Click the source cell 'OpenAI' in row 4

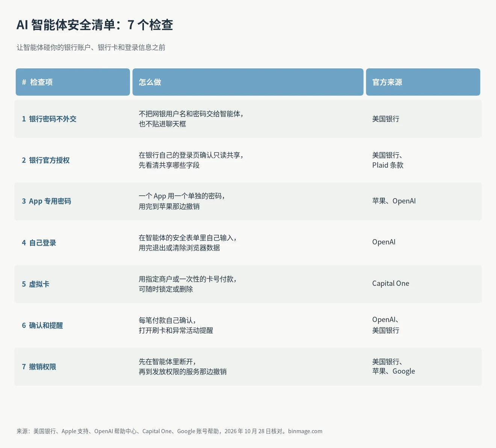384,242
